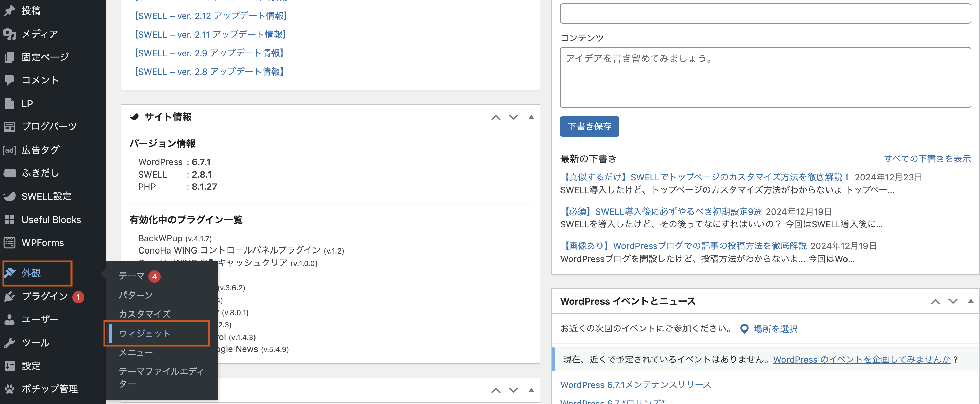The width and height of the screenshot is (980, 404).
Task: Click the form icon beside WPForms
Action: pyautogui.click(x=9, y=243)
